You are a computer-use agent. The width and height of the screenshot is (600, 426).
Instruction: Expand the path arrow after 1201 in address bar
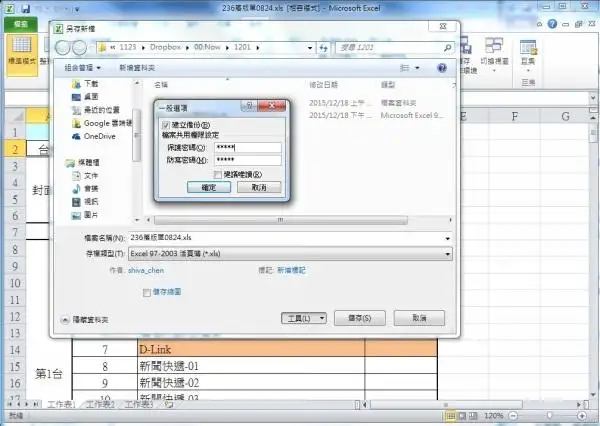point(258,48)
